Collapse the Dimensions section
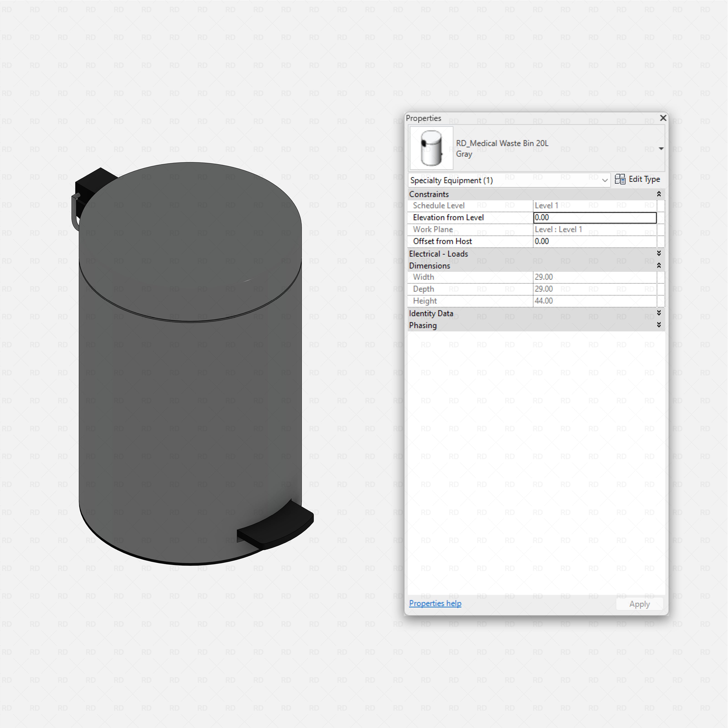Image resolution: width=728 pixels, height=728 pixels. pos(659,265)
